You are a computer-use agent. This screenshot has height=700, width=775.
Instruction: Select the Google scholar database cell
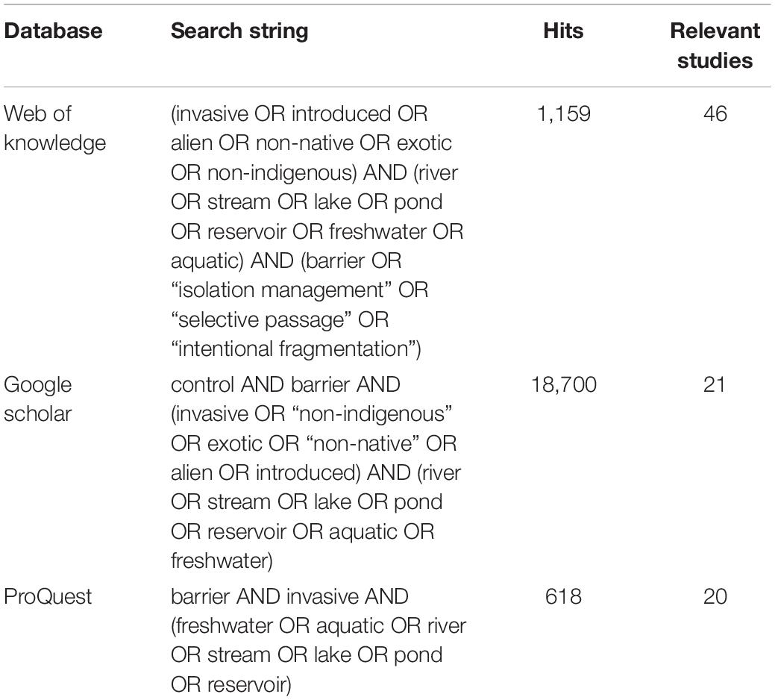(38, 399)
